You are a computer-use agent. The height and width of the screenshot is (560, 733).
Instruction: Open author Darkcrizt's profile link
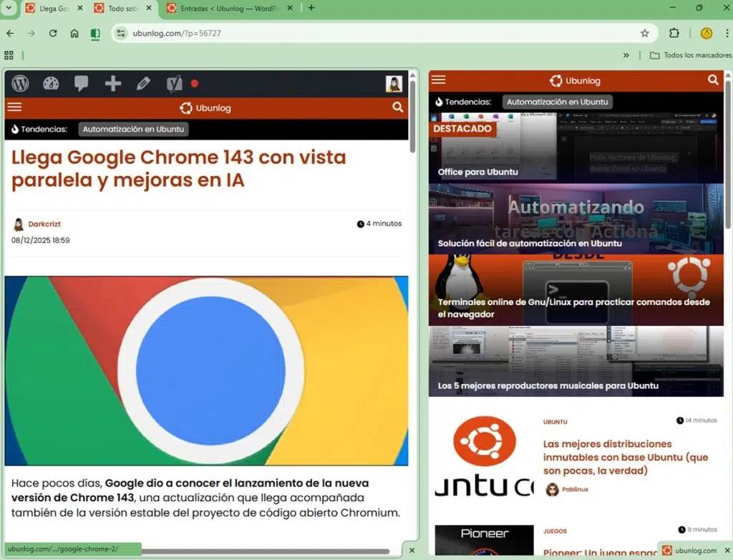click(x=44, y=224)
